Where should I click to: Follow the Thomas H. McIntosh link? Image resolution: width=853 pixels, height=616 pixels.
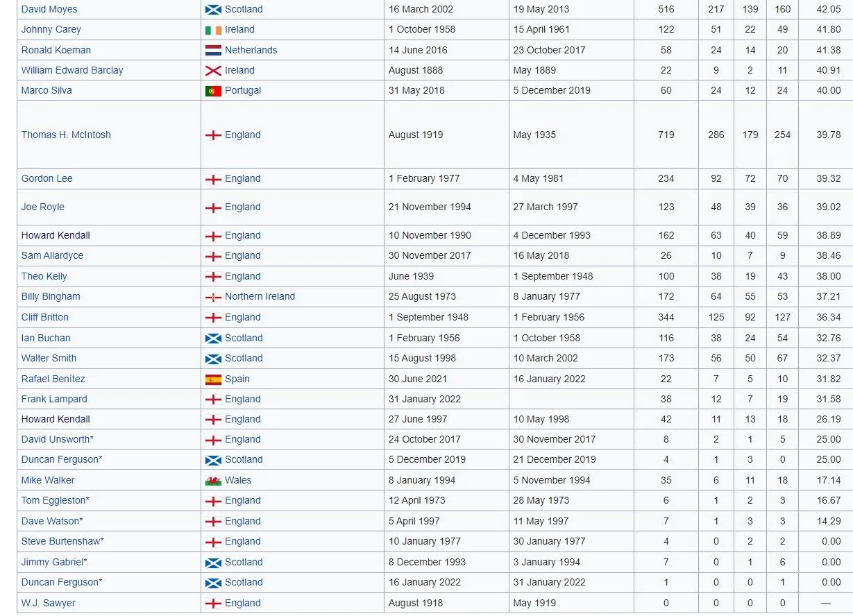click(x=66, y=135)
